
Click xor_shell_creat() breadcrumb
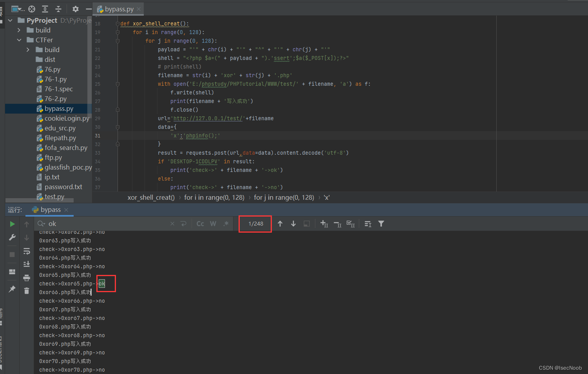click(x=151, y=197)
